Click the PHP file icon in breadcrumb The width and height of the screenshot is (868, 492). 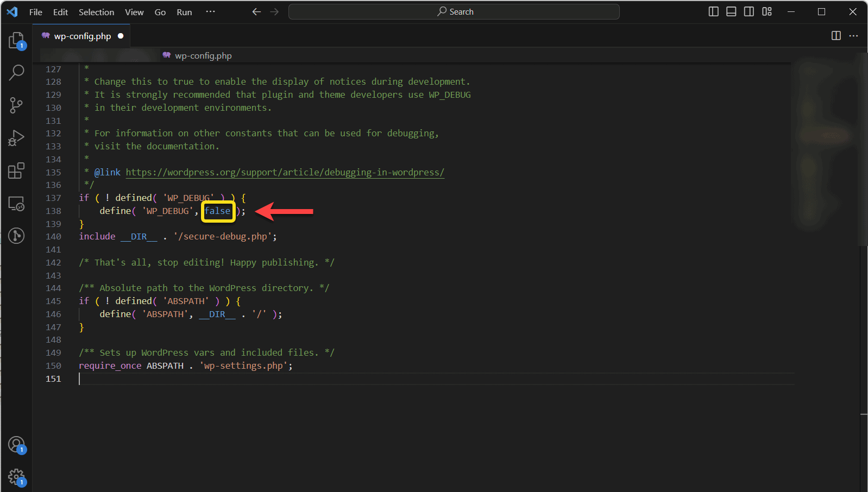167,55
